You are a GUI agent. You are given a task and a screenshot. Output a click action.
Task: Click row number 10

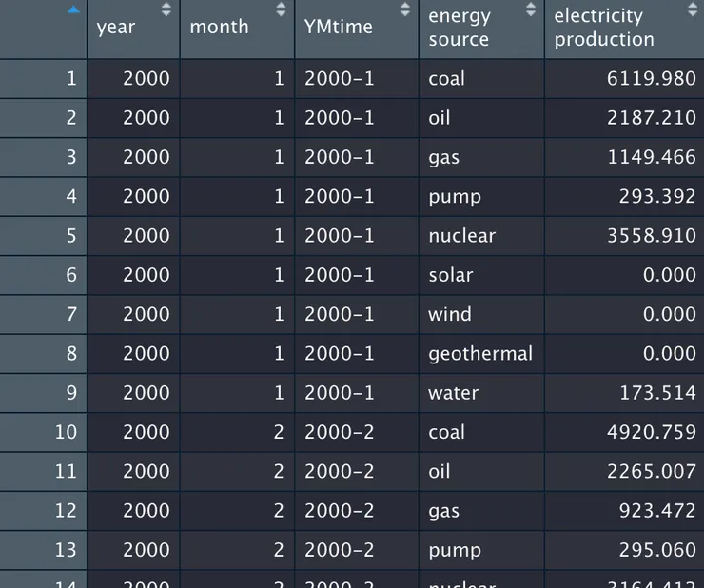click(x=66, y=433)
